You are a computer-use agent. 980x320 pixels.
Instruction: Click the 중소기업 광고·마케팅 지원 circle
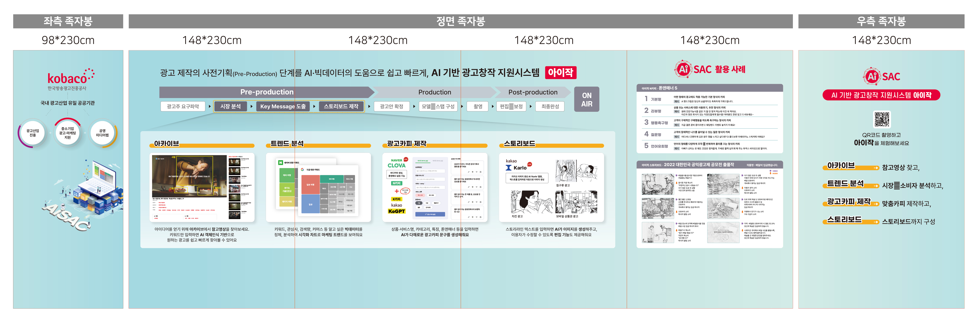(x=67, y=133)
